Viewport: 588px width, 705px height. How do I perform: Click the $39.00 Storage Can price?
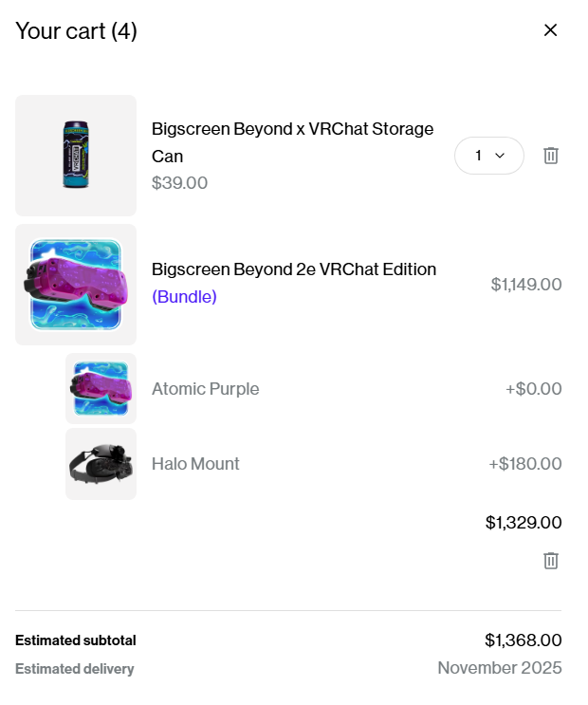click(x=179, y=183)
